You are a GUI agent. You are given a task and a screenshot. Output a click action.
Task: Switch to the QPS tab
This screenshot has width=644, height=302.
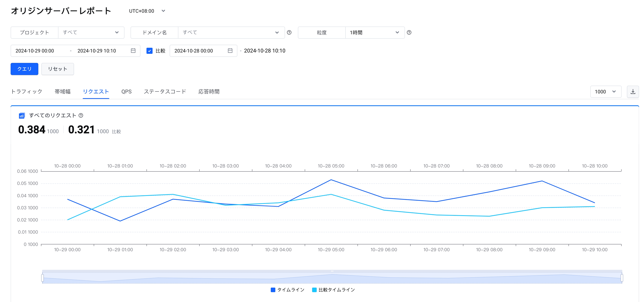point(127,92)
